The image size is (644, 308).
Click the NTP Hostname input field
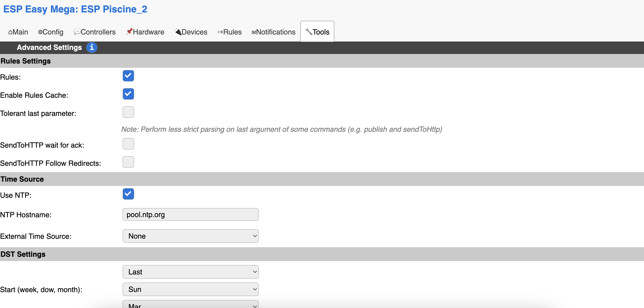190,215
